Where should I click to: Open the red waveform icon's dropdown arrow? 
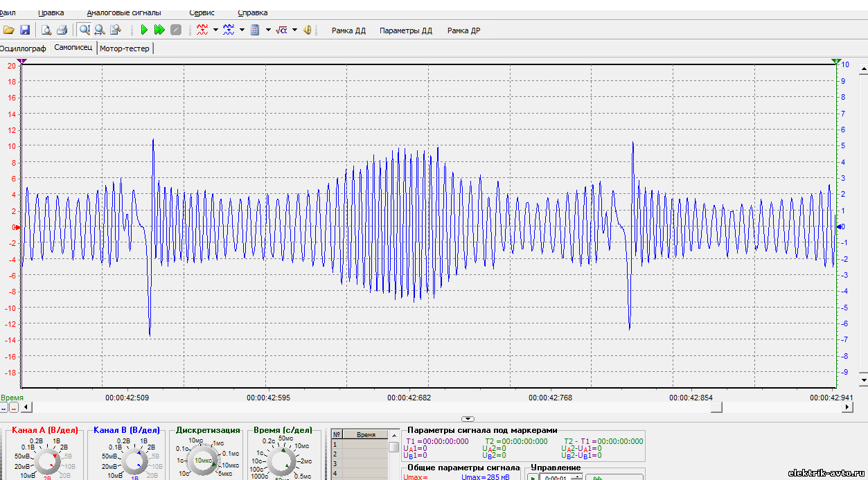[215, 30]
